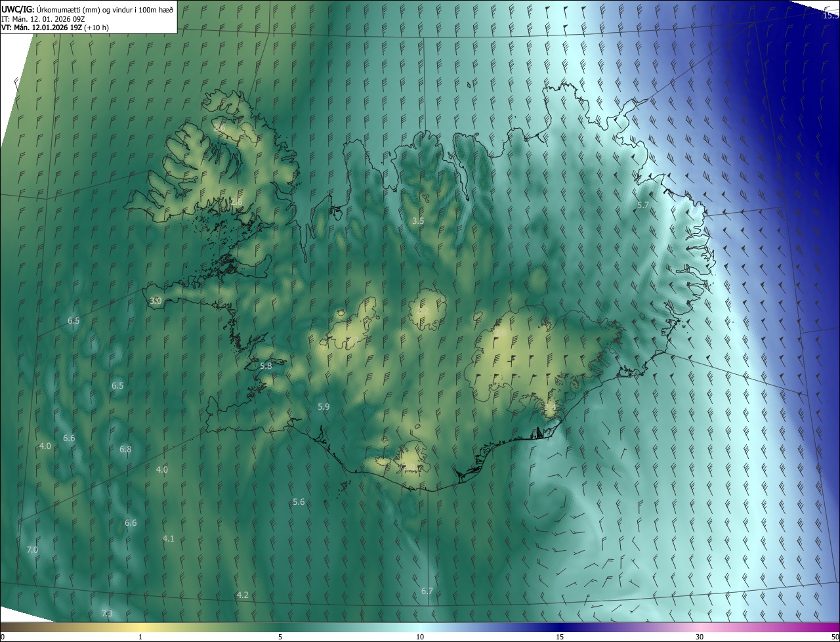Click the '15' tick on the color scale
840x642 pixels.
[560, 637]
